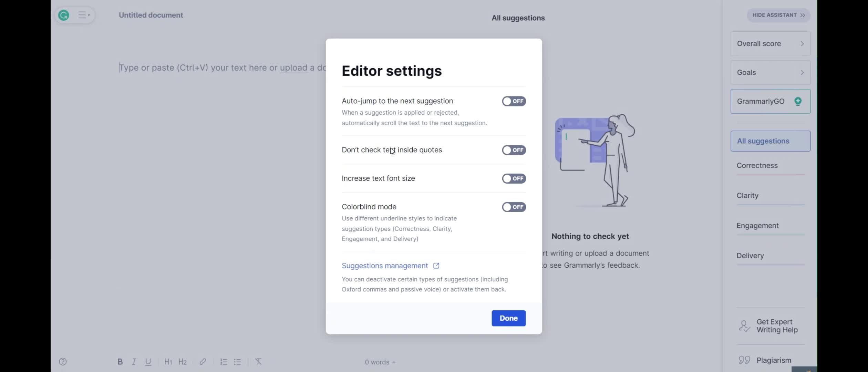The height and width of the screenshot is (372, 868).
Task: Create a numbered list
Action: point(224,362)
